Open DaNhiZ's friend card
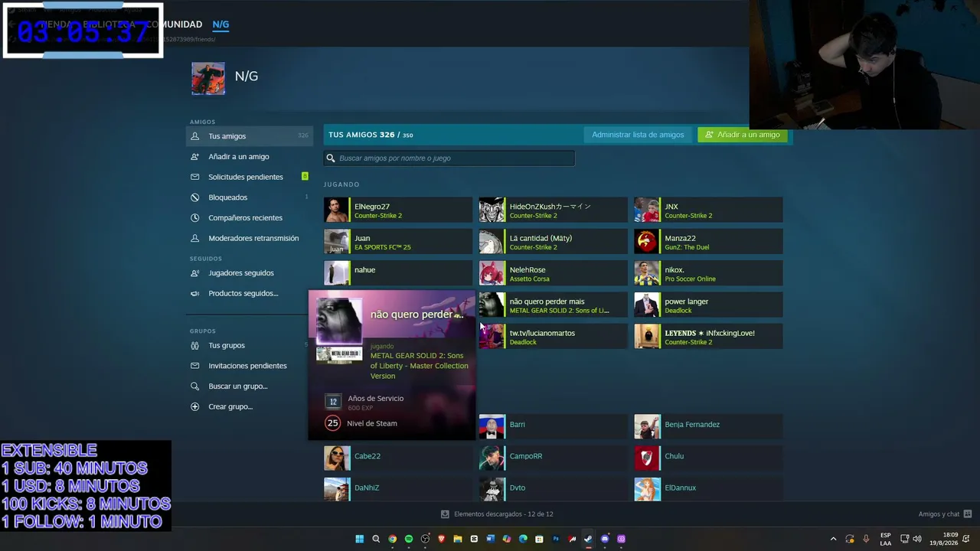980x551 pixels. (398, 490)
